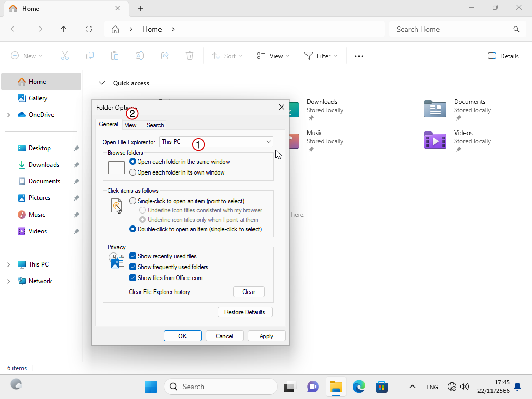Click the Restore Defaults button
The image size is (532, 399).
(x=245, y=312)
